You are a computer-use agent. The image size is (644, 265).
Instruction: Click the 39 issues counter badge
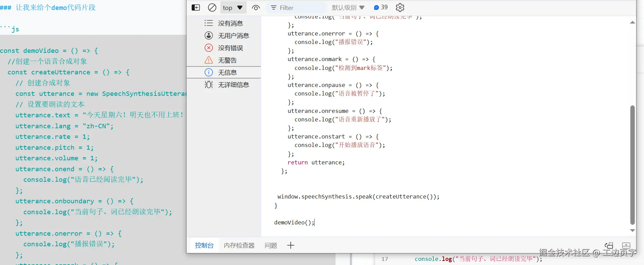pyautogui.click(x=381, y=7)
